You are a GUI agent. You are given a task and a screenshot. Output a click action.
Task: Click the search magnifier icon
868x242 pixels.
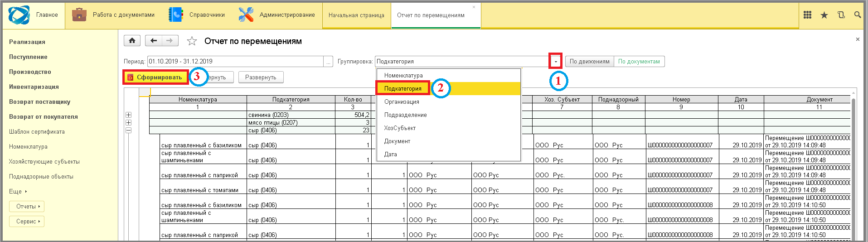[x=858, y=15]
